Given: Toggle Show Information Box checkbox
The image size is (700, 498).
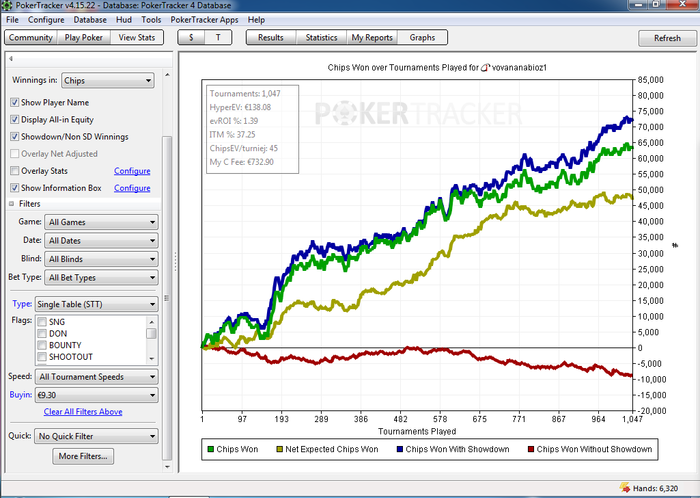Looking at the screenshot, I should tap(15, 188).
